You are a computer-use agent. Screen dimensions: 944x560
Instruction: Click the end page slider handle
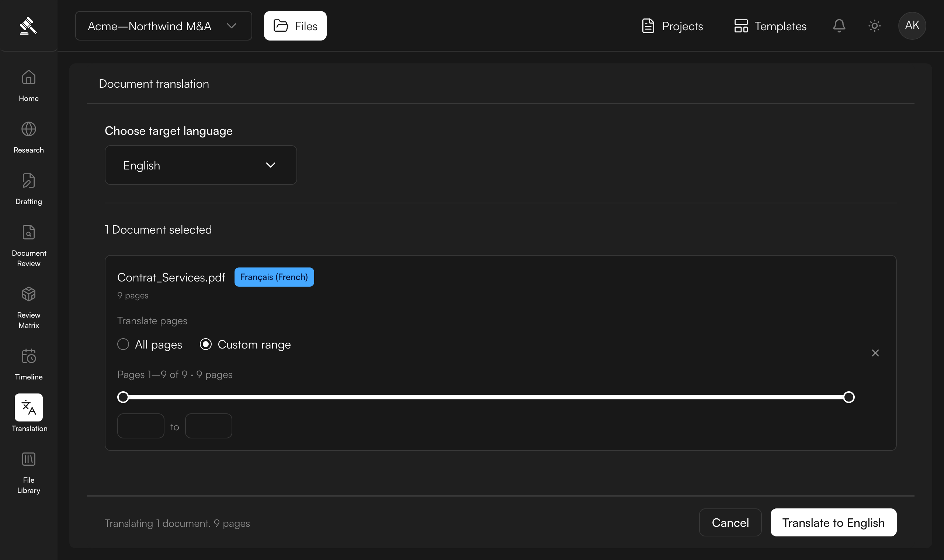tap(849, 397)
